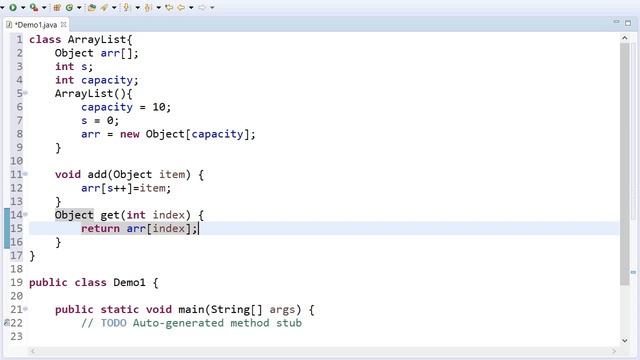The width and height of the screenshot is (640, 360).
Task: Click line number 23 in the gutter
Action: pos(17,336)
